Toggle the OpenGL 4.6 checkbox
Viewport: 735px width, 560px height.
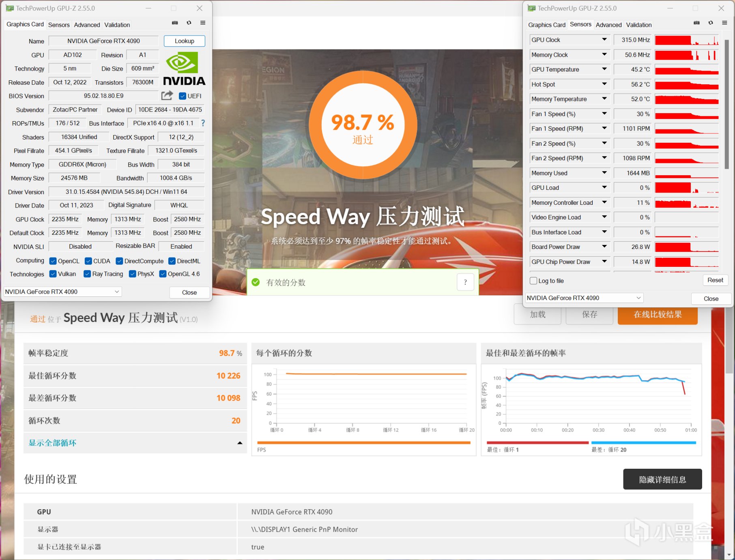(x=163, y=274)
